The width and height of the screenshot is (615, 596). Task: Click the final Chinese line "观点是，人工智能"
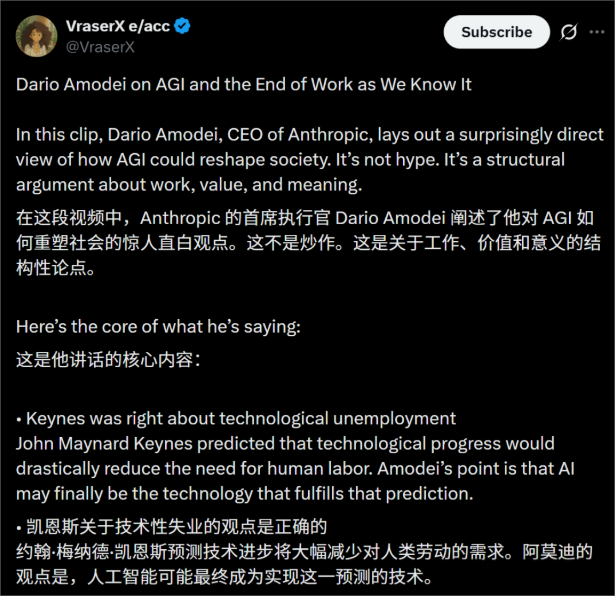pyautogui.click(x=224, y=577)
